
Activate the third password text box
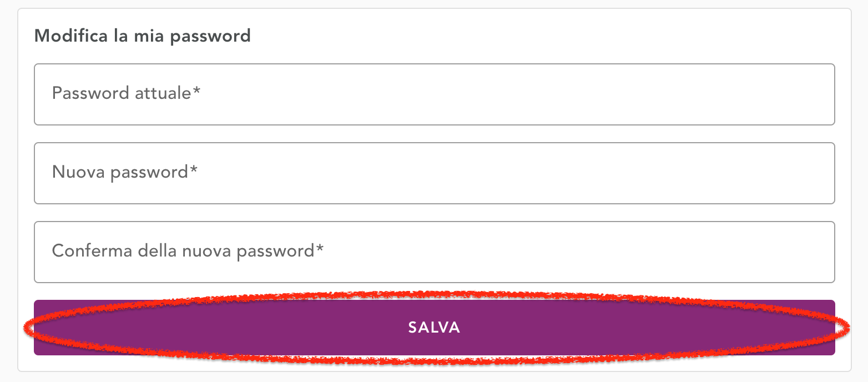click(x=434, y=252)
